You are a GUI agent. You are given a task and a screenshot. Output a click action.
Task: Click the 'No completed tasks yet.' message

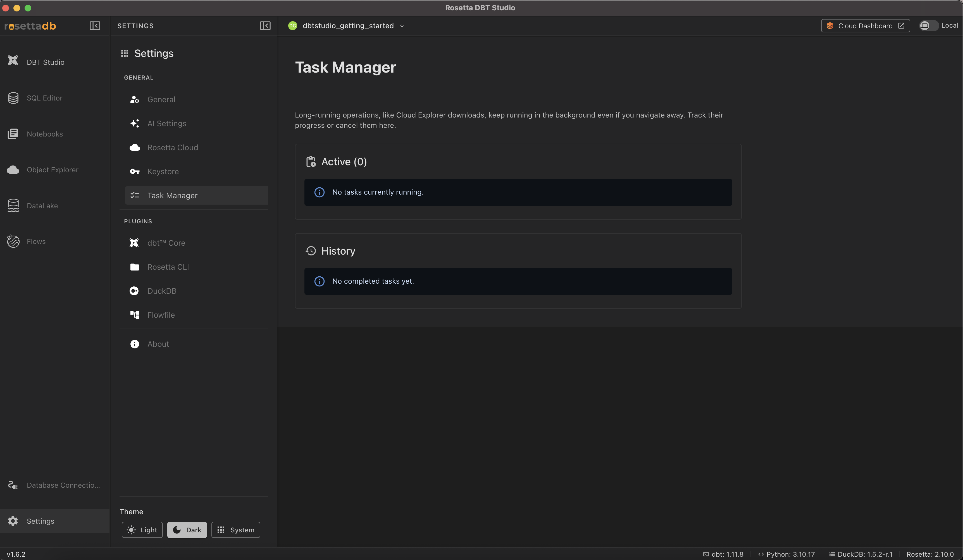[373, 281]
